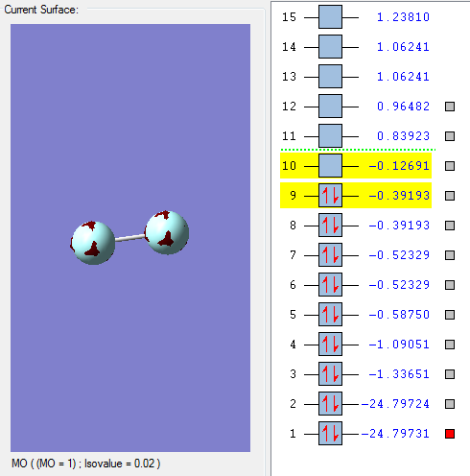Select orbital number 6 label
The height and width of the screenshot is (476, 470).
pyautogui.click(x=293, y=285)
